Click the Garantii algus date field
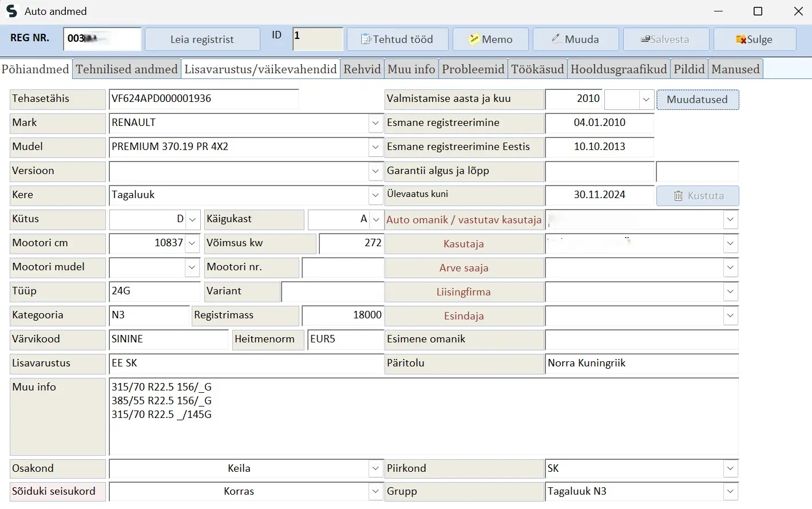Image resolution: width=812 pixels, height=509 pixels. (600, 171)
